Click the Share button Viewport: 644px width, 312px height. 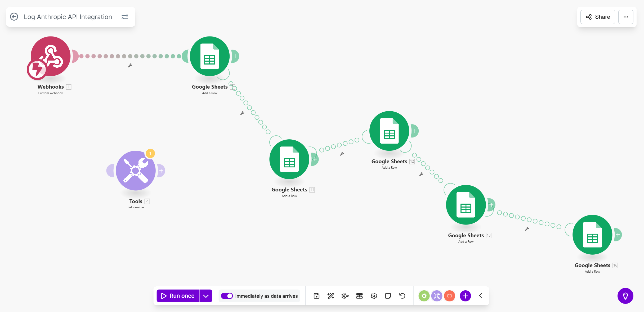click(597, 17)
